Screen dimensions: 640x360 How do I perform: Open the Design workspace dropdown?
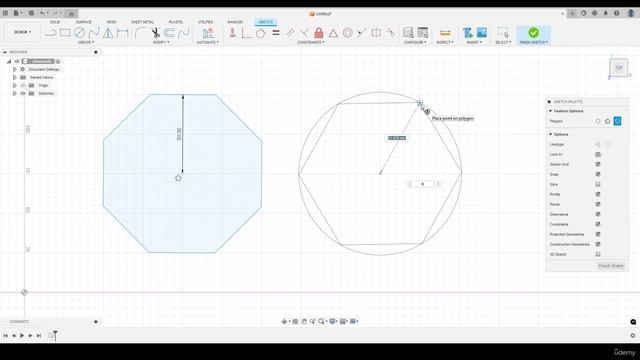[x=22, y=32]
